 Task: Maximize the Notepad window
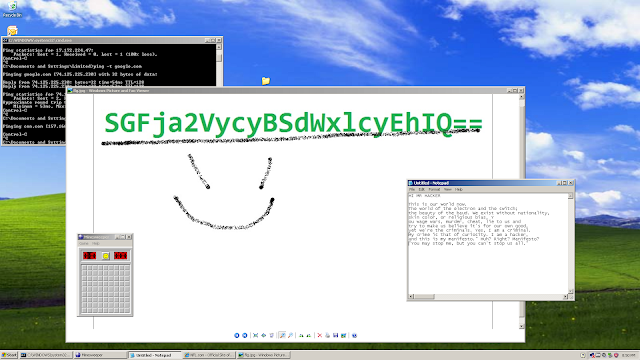(565, 183)
